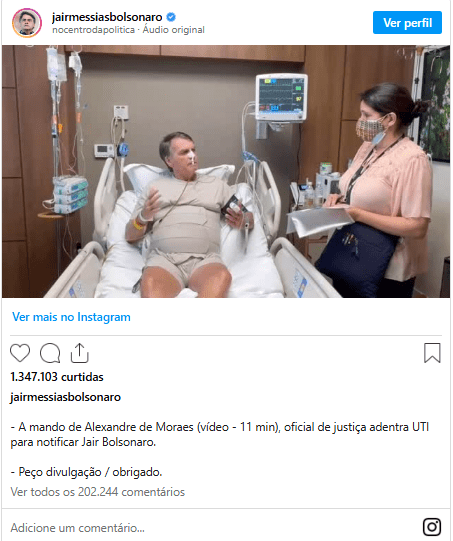Click the jairmessiasbolsonaro caption author name

click(x=66, y=397)
